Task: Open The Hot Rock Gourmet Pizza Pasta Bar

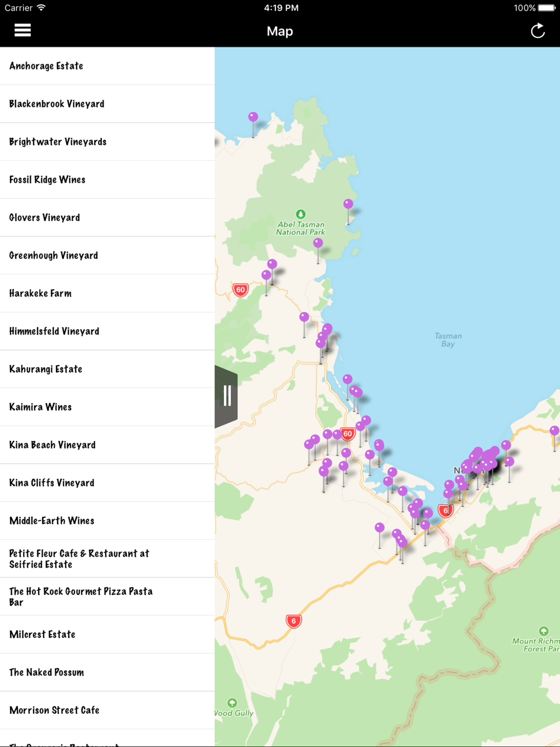Action: [x=108, y=596]
